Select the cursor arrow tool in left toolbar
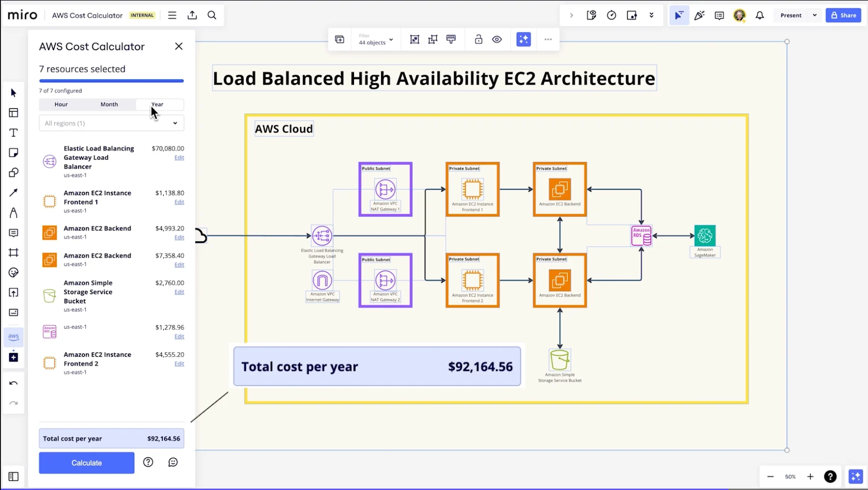This screenshot has width=868, height=490. click(13, 93)
